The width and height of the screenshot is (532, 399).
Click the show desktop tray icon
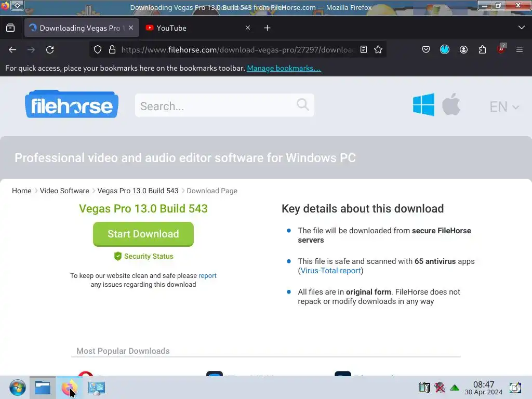point(515,388)
